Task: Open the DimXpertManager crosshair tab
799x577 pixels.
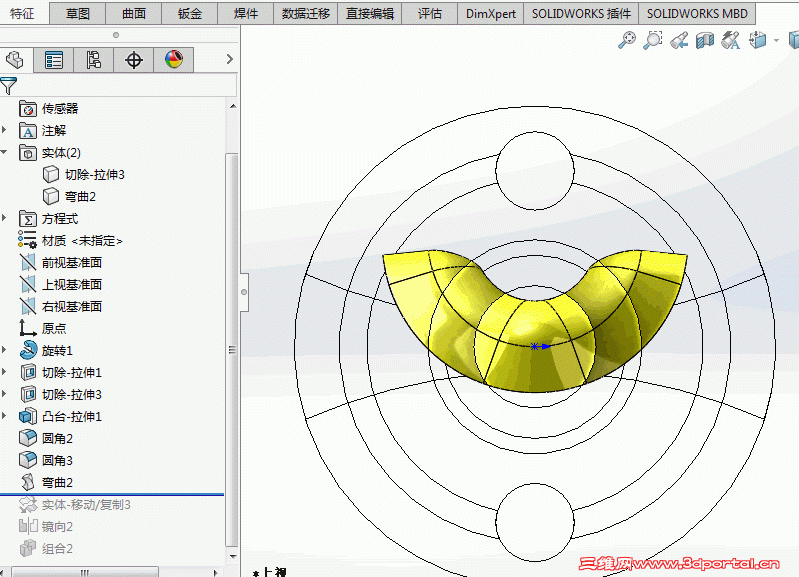Action: tap(134, 60)
